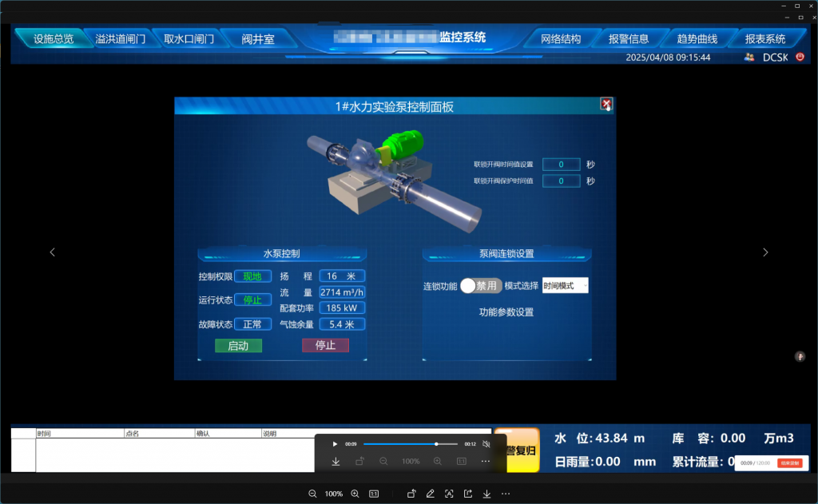The width and height of the screenshot is (818, 504).
Task: Unmute the video via speaker icon
Action: coord(486,444)
